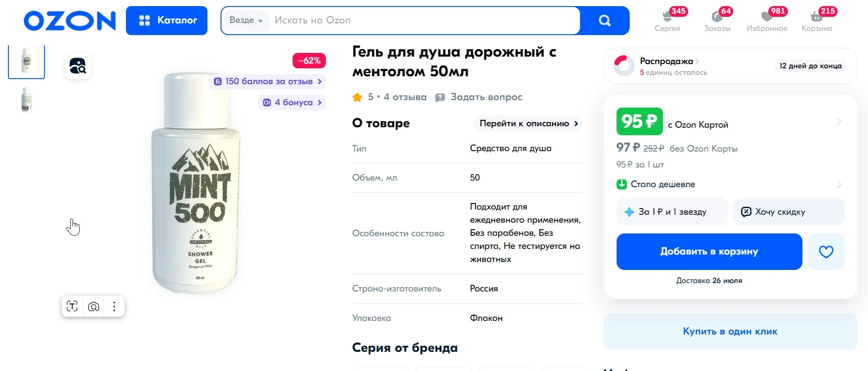
Task: Click the 95 ₽ за 1 шт text
Action: point(640,165)
